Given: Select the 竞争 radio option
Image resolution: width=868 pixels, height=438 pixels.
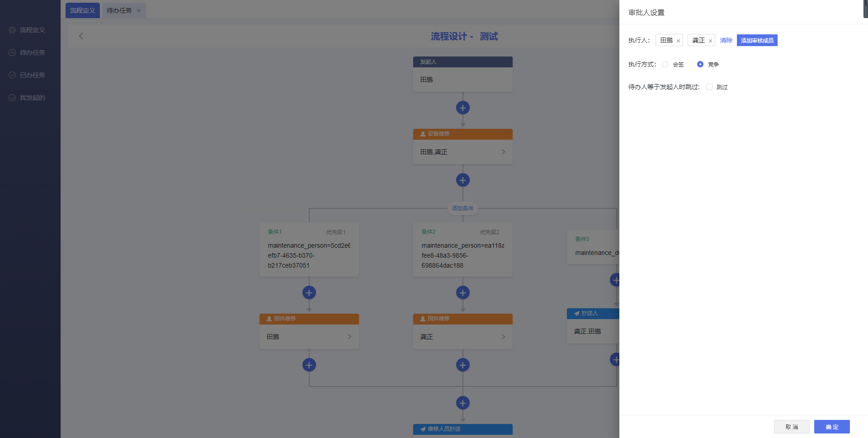Looking at the screenshot, I should pyautogui.click(x=700, y=64).
